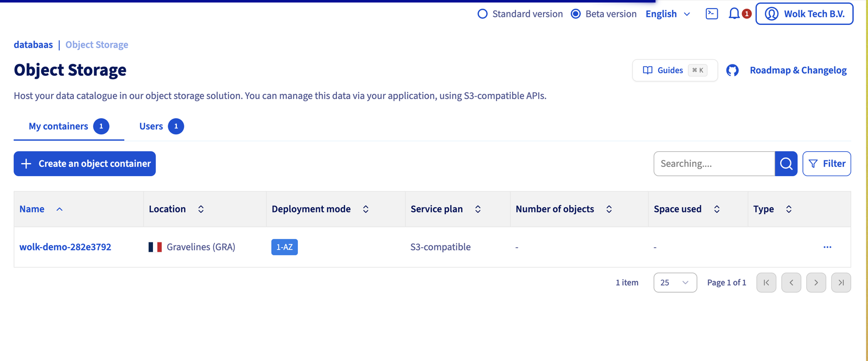Screen dimensions: 868x361
Task: Sort by Deployment mode column
Action: [x=366, y=209]
